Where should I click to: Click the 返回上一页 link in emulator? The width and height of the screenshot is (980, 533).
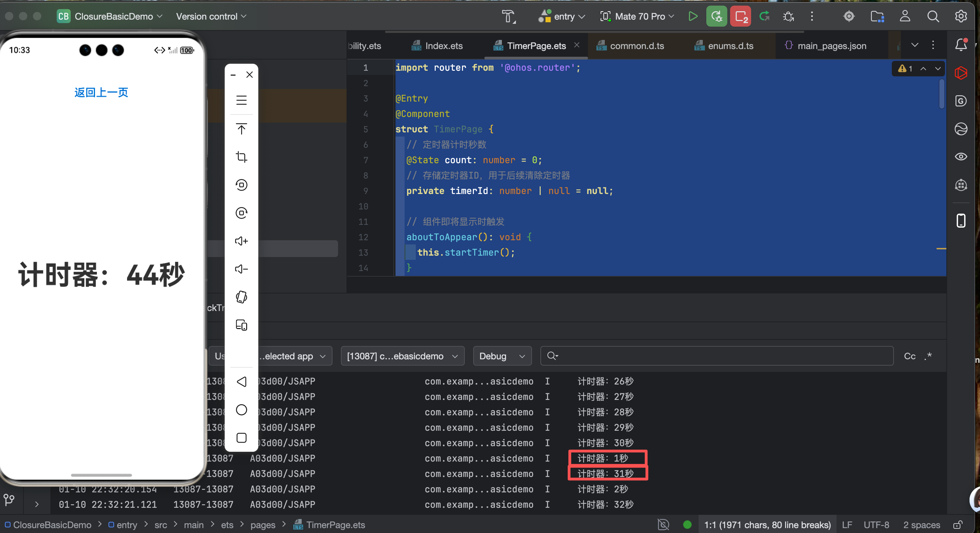click(x=101, y=92)
